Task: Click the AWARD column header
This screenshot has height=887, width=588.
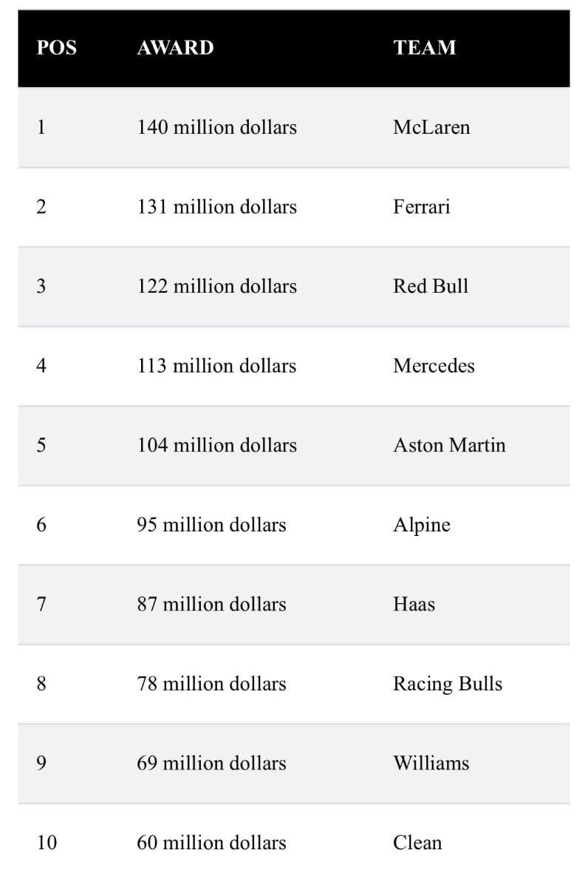Action: pos(175,47)
